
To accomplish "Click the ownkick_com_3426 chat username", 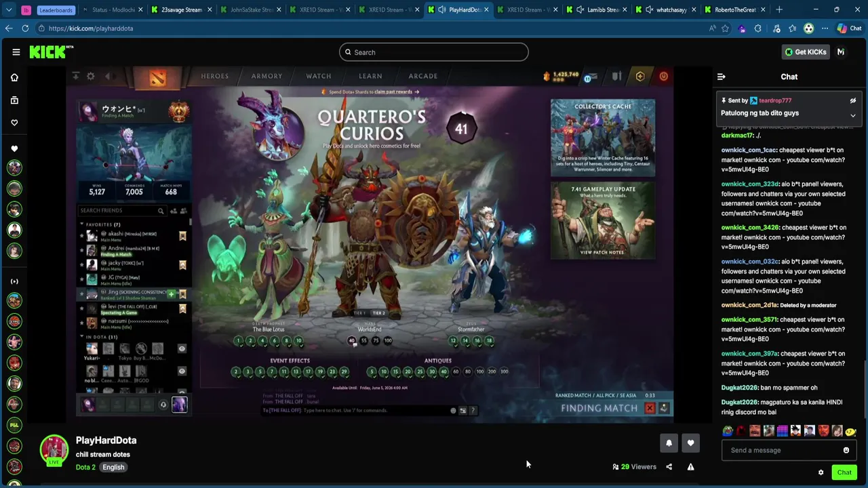I will (749, 228).
